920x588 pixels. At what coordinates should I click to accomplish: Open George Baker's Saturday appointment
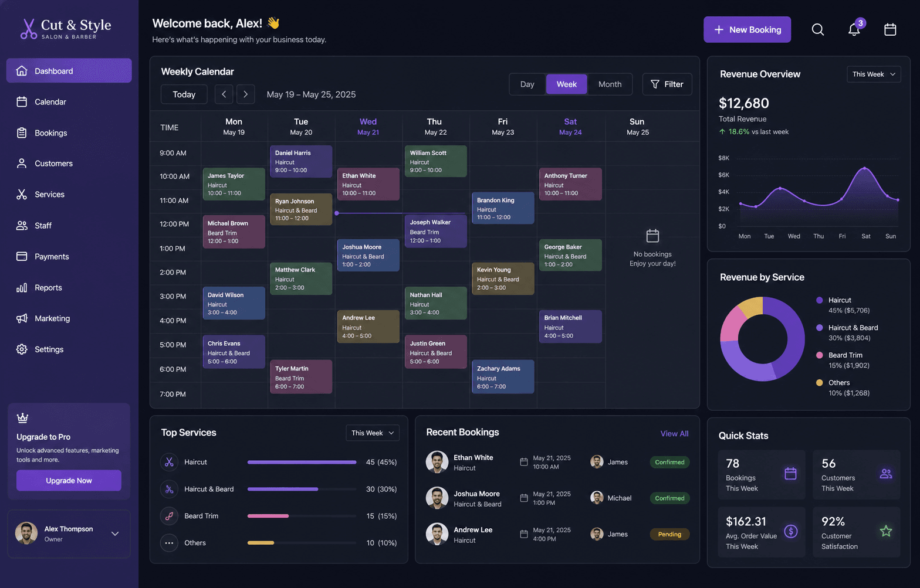(x=570, y=255)
